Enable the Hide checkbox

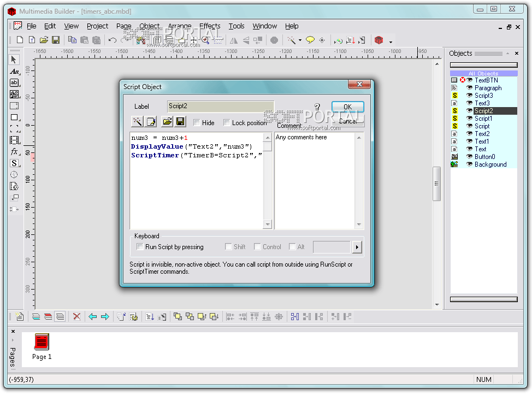click(x=197, y=123)
